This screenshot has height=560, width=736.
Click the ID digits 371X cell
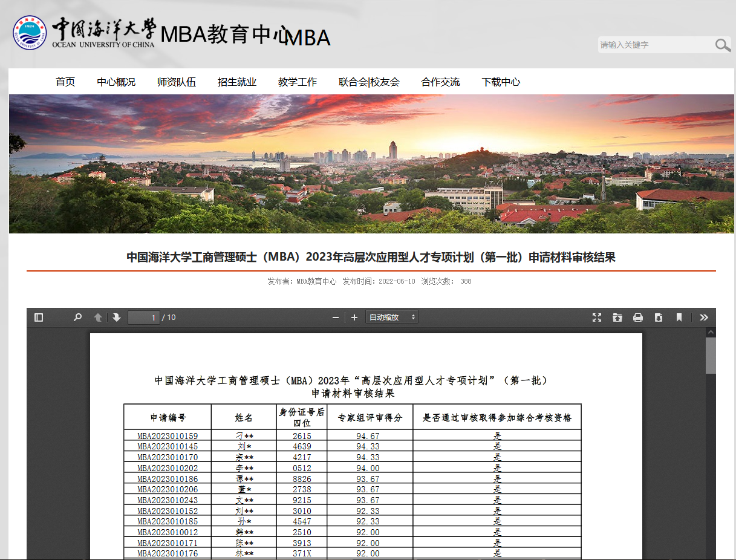(x=302, y=553)
